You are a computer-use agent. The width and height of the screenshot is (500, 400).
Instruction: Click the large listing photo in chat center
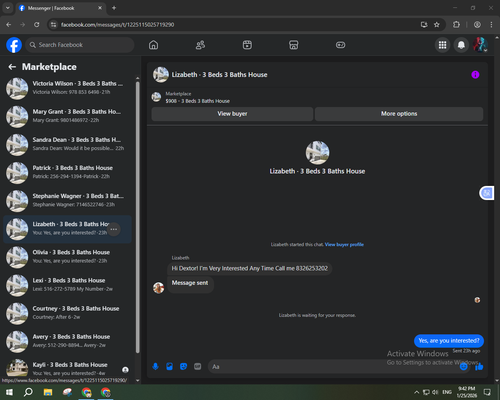tap(317, 153)
